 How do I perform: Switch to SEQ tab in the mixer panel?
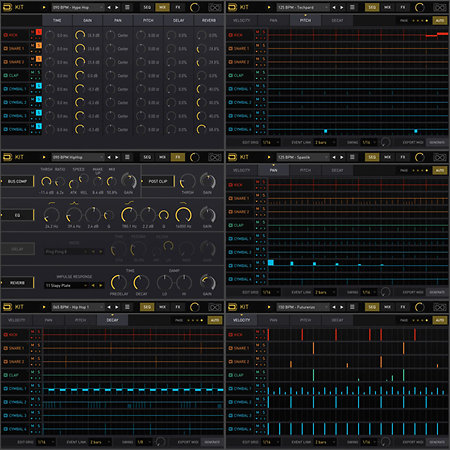[x=147, y=7]
